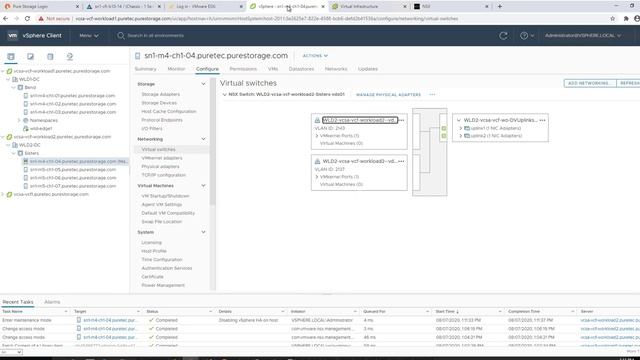Open ellipsis menu for the DVUplinks box
Screen dimensions: 640x360
(542, 120)
